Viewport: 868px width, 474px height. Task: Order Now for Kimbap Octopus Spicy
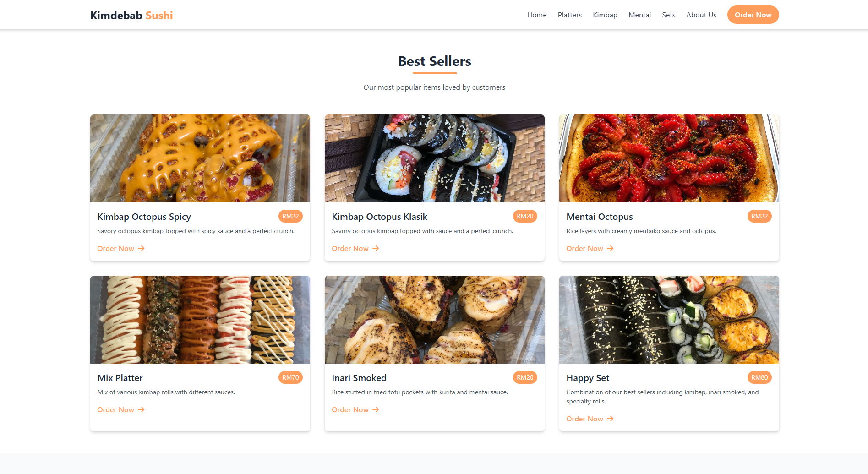click(115, 248)
